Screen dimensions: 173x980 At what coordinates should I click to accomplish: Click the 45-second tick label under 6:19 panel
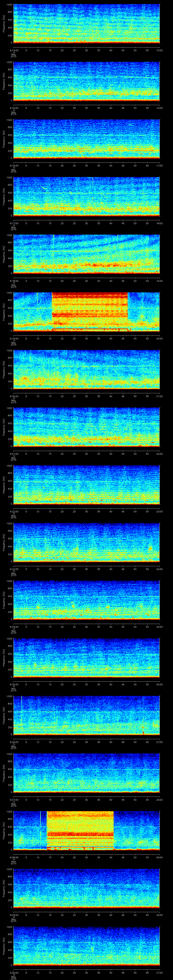pos(123,339)
